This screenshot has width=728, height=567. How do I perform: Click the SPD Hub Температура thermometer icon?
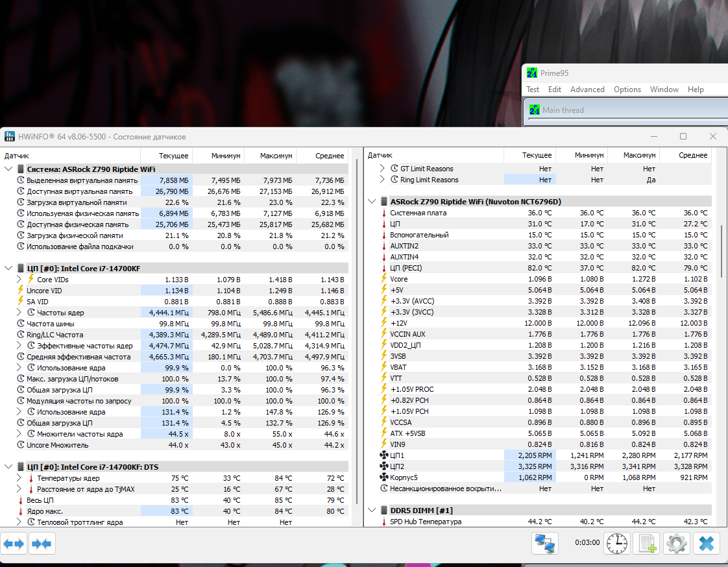[384, 522]
